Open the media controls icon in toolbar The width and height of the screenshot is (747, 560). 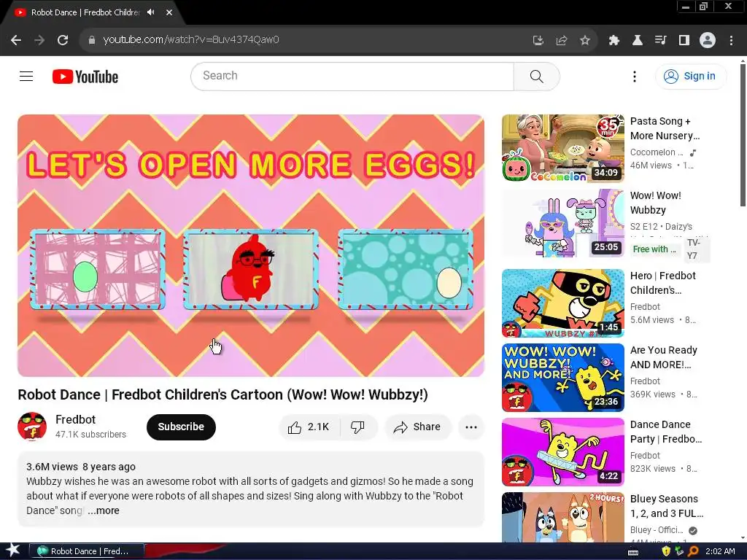(x=660, y=40)
